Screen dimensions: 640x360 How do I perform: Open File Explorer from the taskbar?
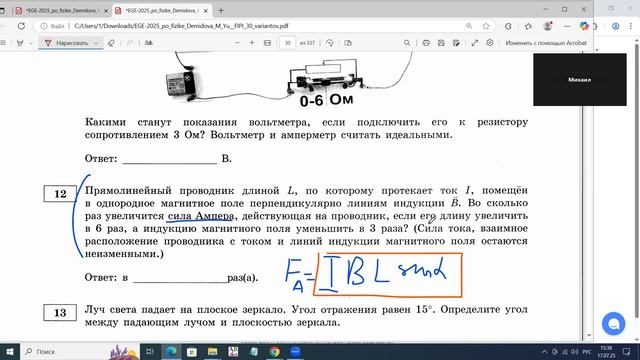coord(212,351)
